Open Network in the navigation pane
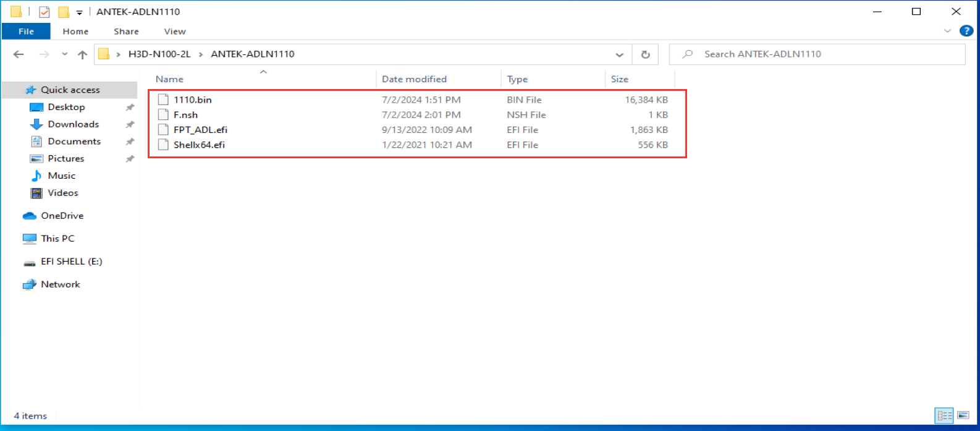980x431 pixels. click(x=60, y=284)
